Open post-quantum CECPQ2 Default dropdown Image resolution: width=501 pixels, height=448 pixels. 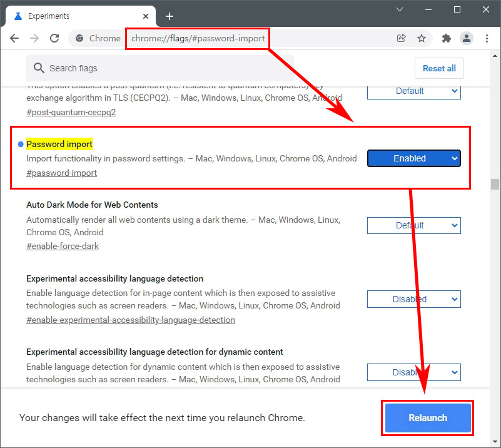click(414, 92)
